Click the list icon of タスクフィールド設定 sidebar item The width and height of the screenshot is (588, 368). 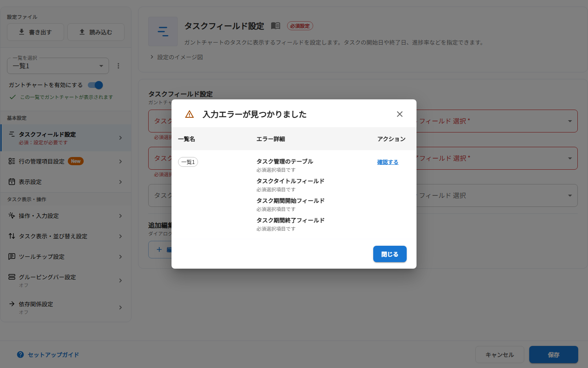[12, 134]
